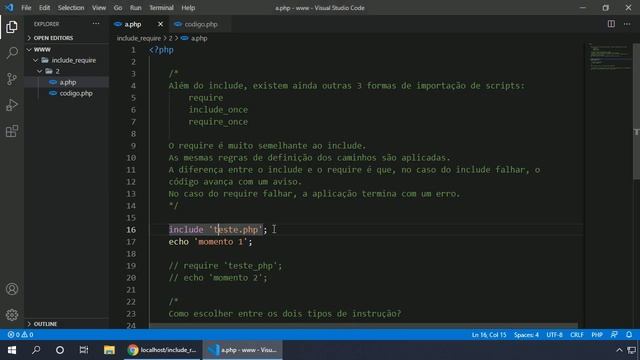
Task: Click the opening <?php tag
Action: 161,50
